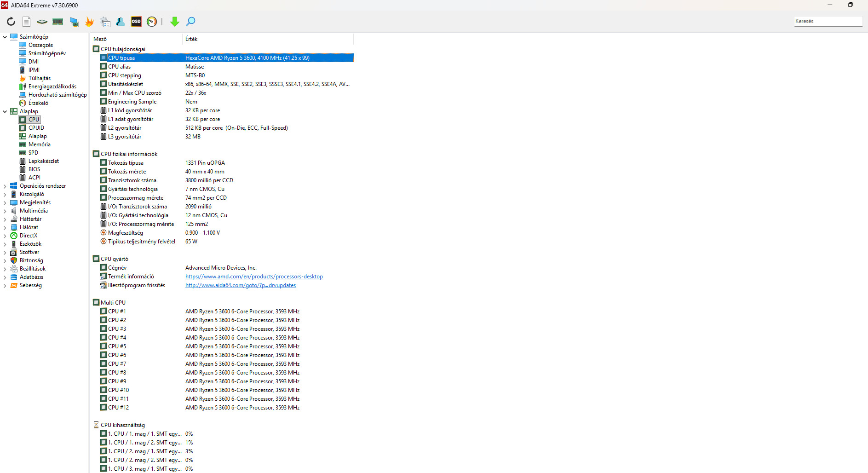
Task: Select Hordozható számítógép tree item
Action: 57,95
